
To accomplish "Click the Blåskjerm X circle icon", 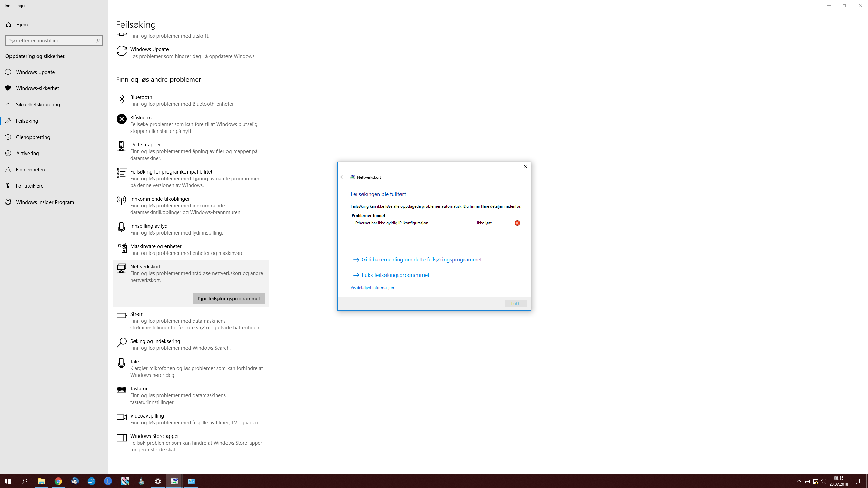I will 121,119.
